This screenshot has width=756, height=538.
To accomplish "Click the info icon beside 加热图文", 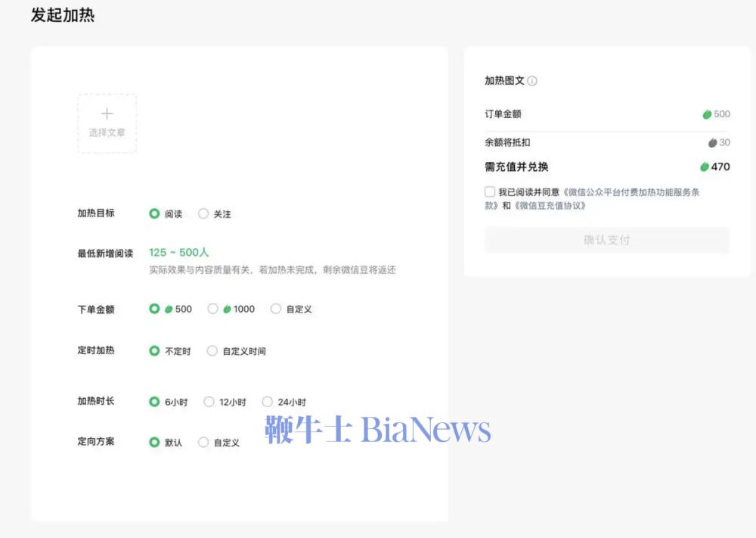I will [533, 80].
